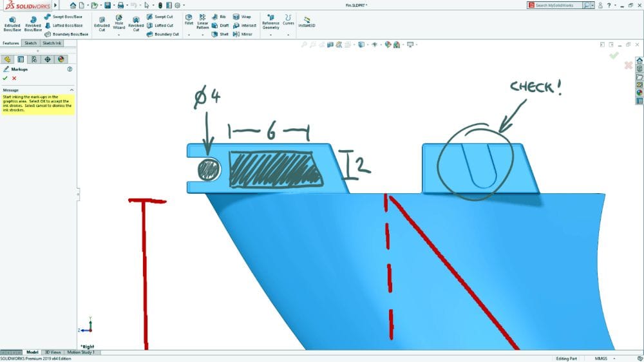The width and height of the screenshot is (644, 362).
Task: Activate the Mirror feature
Action: pyautogui.click(x=243, y=34)
